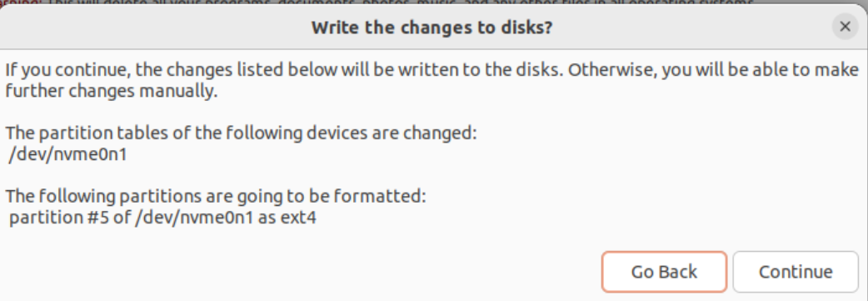This screenshot has width=868, height=301.
Task: Click Go Back to make changes
Action: click(x=664, y=272)
